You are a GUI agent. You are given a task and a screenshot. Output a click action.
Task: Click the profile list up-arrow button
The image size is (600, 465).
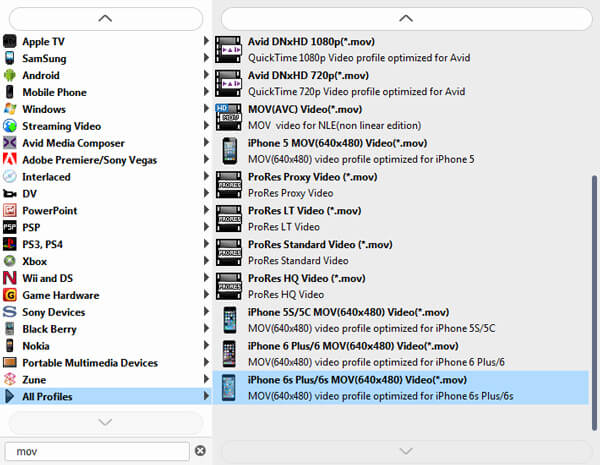406,18
